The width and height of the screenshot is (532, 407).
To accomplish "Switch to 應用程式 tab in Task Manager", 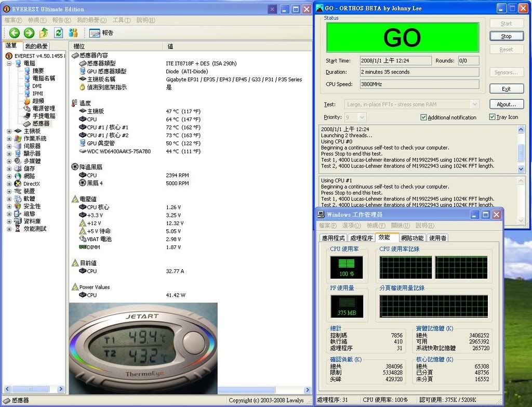I will click(333, 238).
